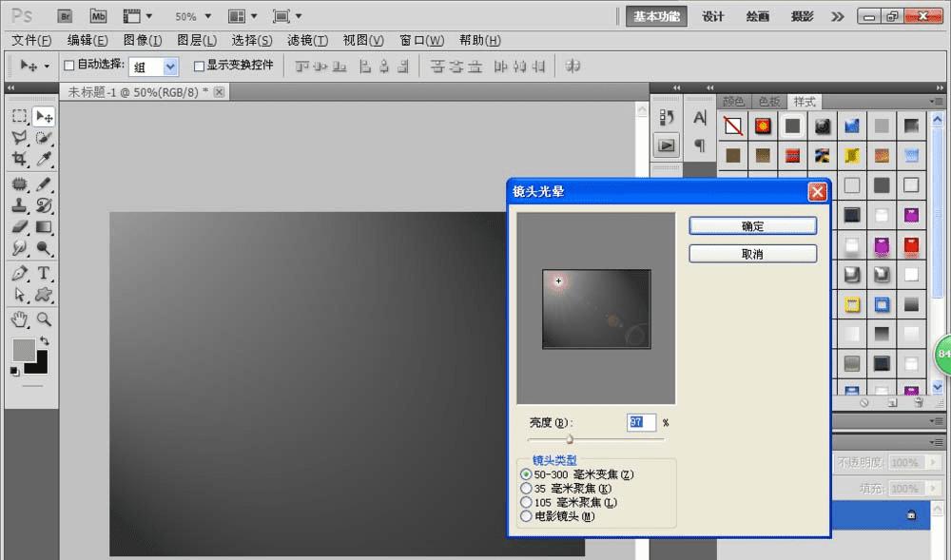The height and width of the screenshot is (560, 951).
Task: Choose the 电影镜头 radio option
Action: coord(527,516)
